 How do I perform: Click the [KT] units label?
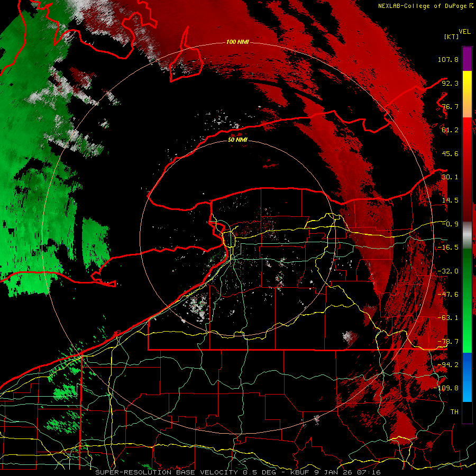(451, 36)
